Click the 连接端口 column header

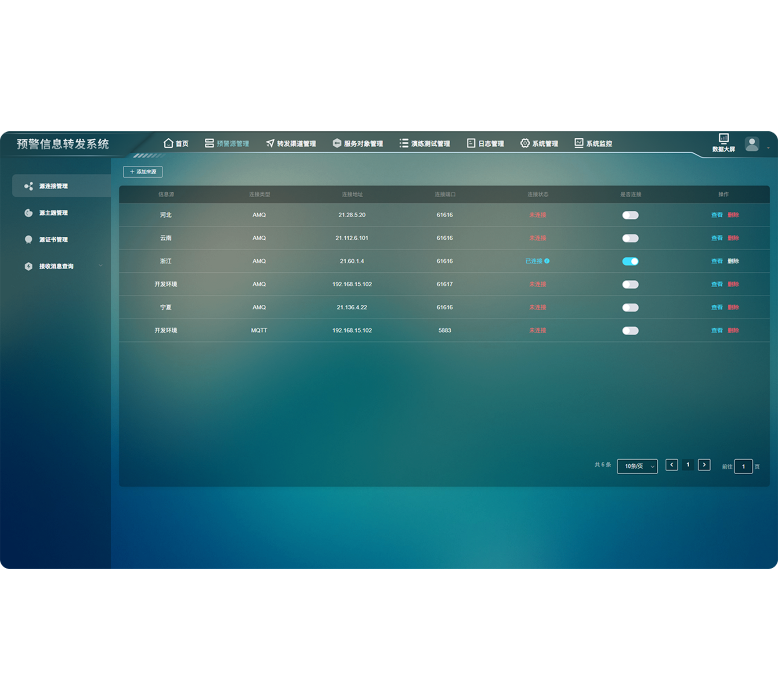445,194
